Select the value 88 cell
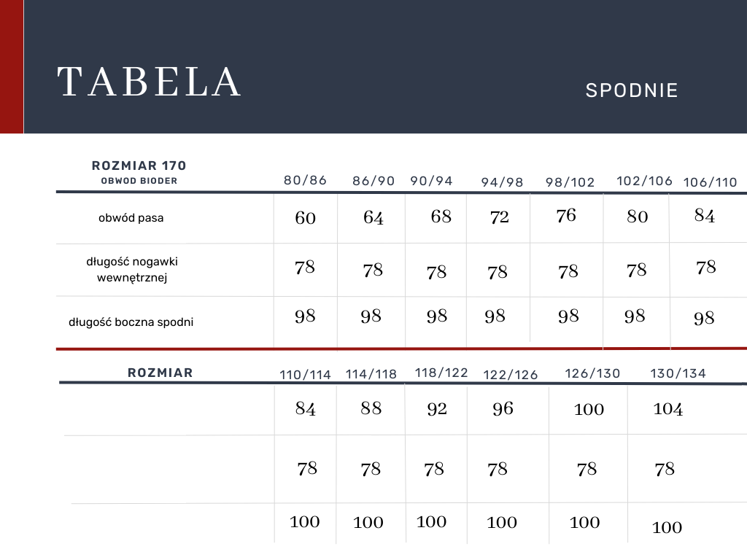 371,408
